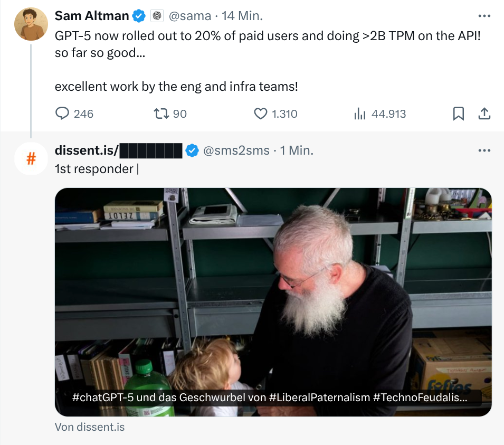Open the @sama handle link

(190, 16)
